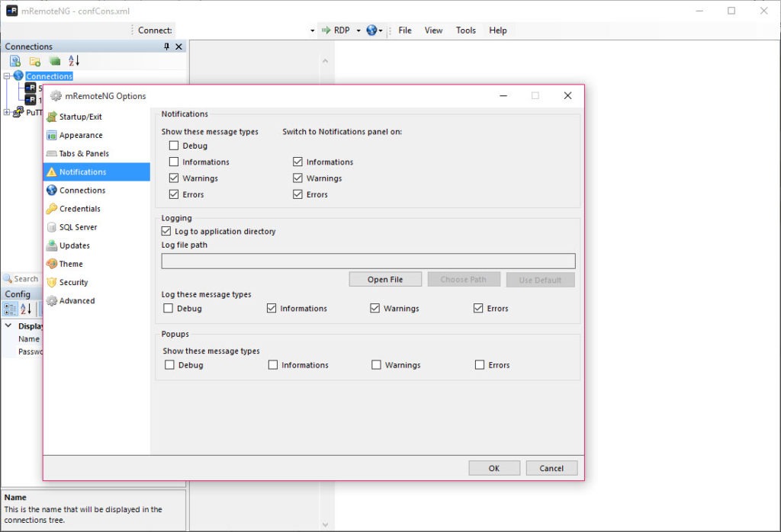Image resolution: width=781 pixels, height=532 pixels.
Task: Click the SQL Server database icon
Action: pyautogui.click(x=51, y=227)
